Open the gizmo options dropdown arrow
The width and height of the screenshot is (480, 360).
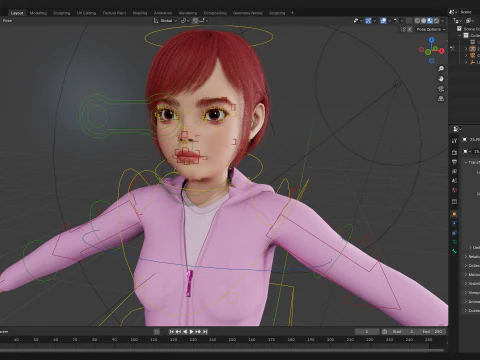click(374, 21)
